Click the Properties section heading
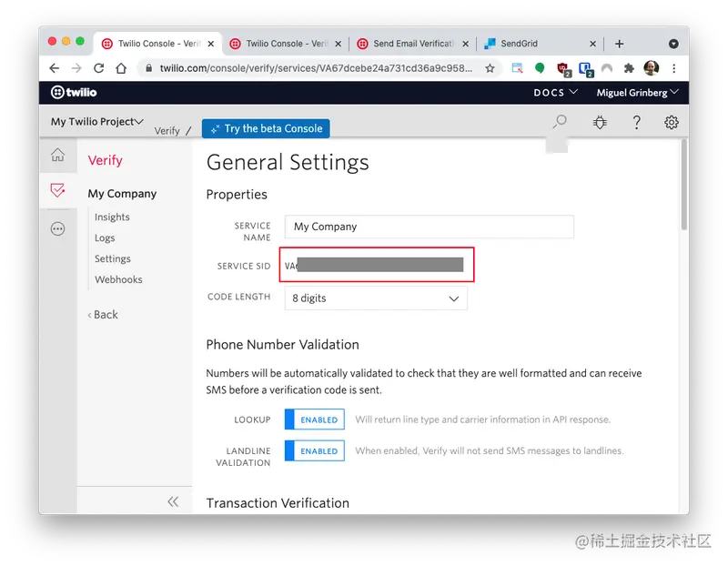This screenshot has width=728, height=566. (x=237, y=194)
